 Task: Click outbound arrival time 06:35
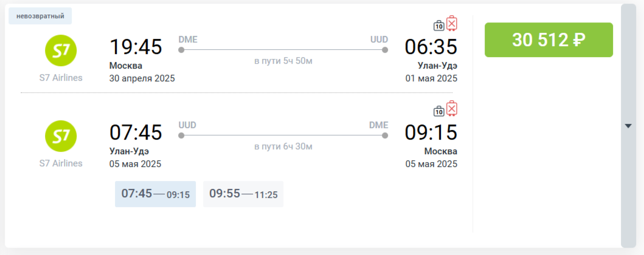click(431, 47)
